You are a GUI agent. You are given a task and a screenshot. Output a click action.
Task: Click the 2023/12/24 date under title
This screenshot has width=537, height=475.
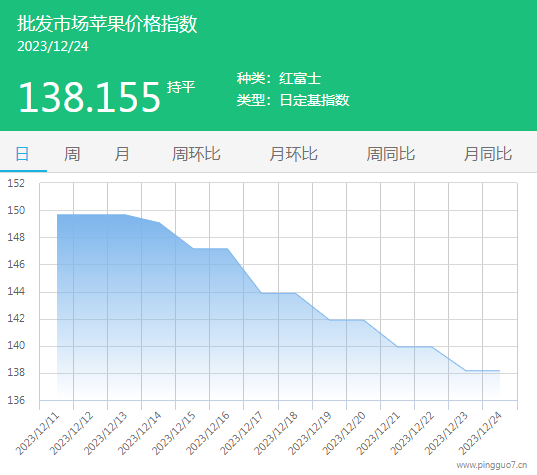pos(53,47)
